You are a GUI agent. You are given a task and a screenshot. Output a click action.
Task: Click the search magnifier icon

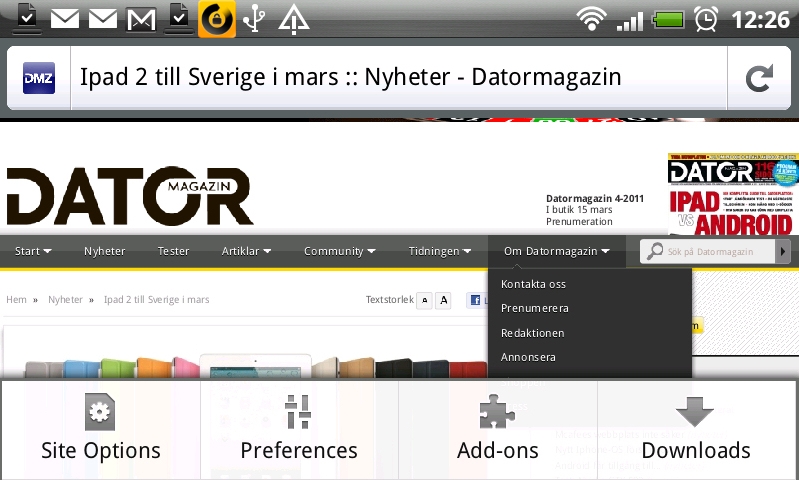[654, 251]
